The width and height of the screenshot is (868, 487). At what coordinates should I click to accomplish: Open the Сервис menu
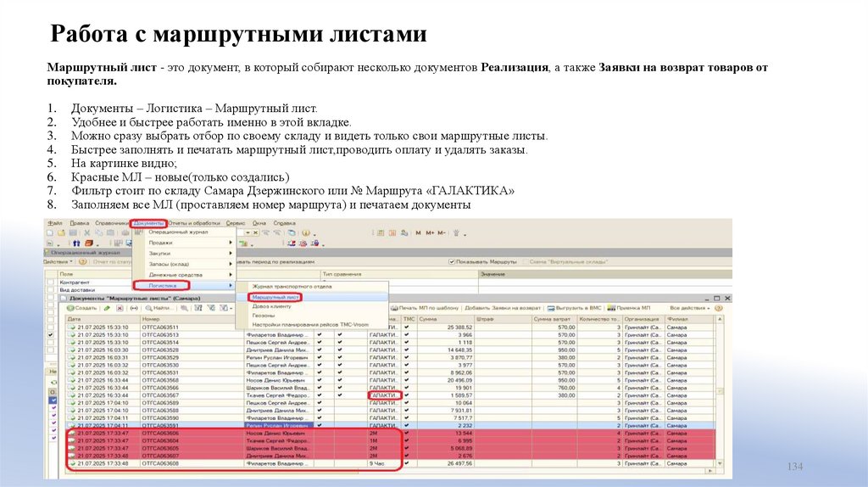(236, 223)
